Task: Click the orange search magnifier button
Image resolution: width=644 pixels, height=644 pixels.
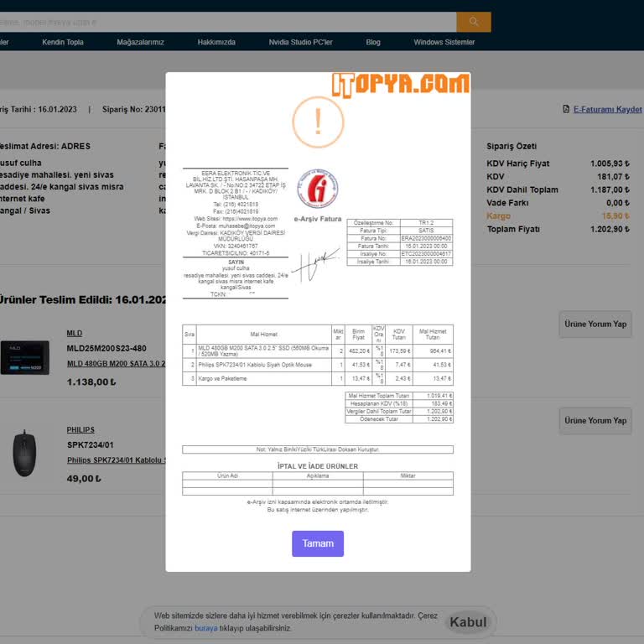Action: click(474, 22)
